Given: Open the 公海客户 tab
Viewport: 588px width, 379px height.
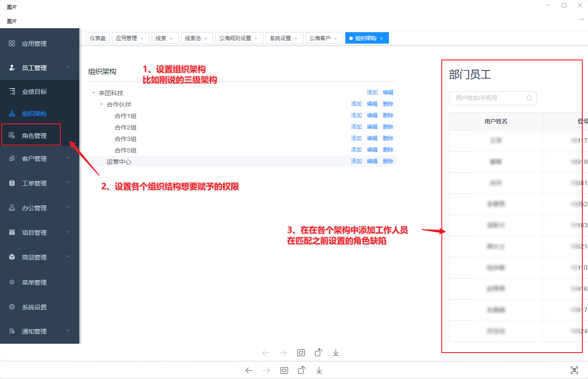Looking at the screenshot, I should click(x=321, y=38).
